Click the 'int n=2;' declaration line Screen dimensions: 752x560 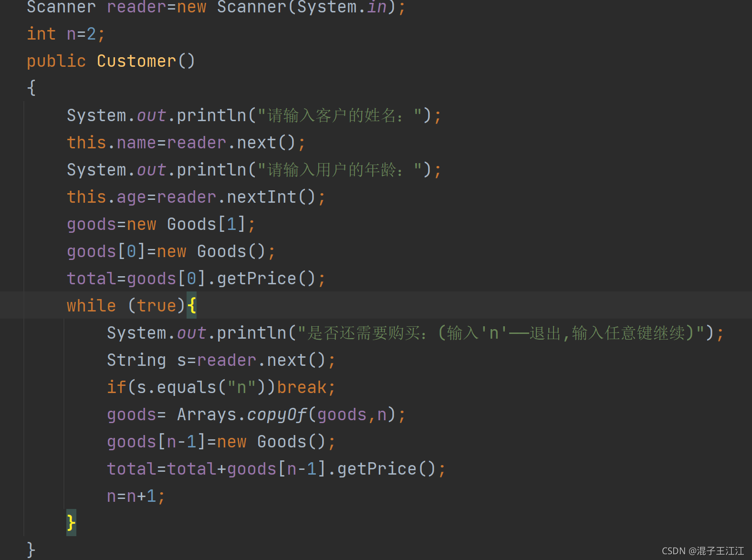(x=66, y=34)
